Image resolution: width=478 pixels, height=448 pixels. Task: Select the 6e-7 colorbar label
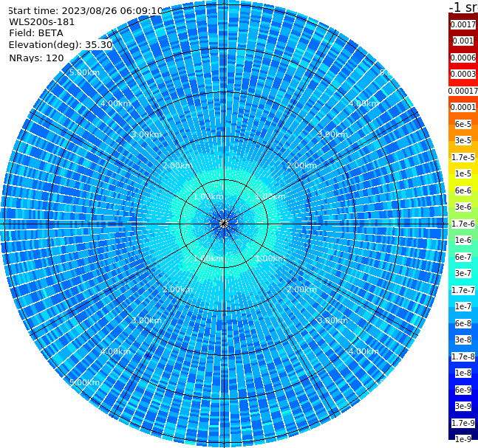(463, 257)
